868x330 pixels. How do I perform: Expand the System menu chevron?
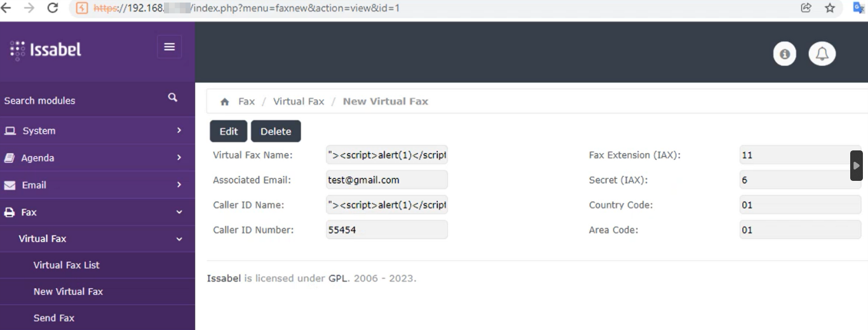click(179, 130)
